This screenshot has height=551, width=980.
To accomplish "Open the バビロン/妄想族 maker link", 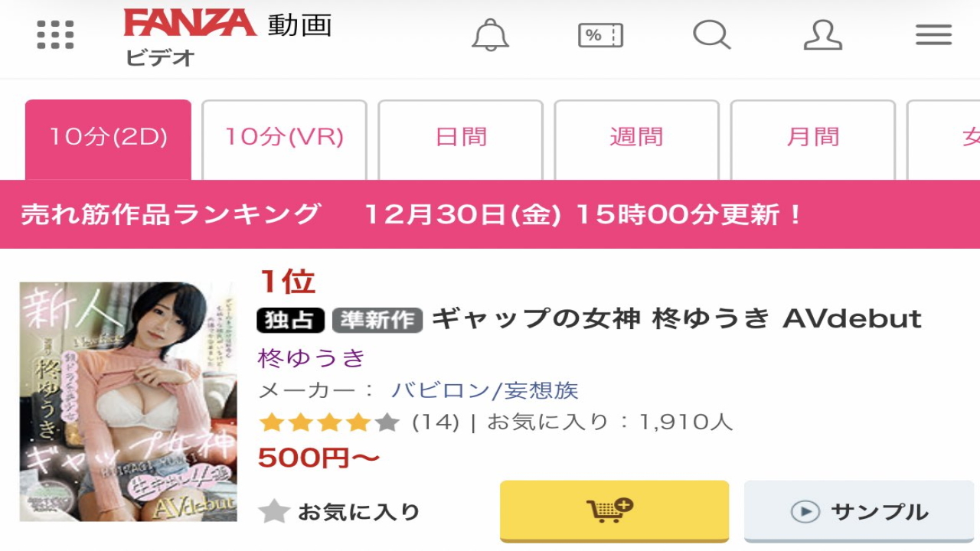I will [485, 390].
